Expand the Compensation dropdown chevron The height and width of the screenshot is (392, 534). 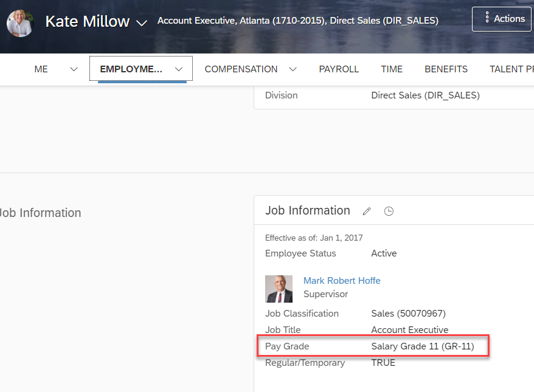(293, 69)
